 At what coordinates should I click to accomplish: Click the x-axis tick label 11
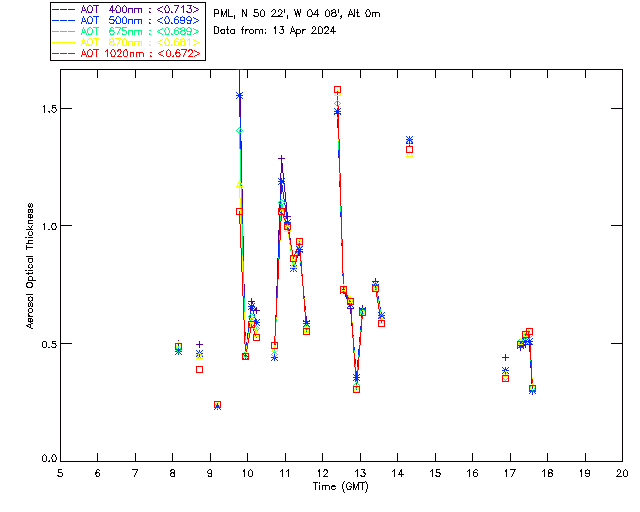285,474
